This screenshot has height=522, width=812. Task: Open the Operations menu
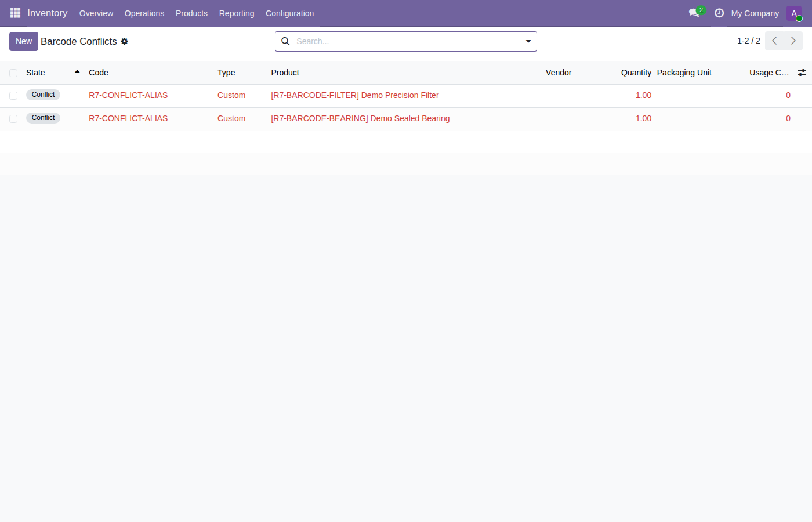click(144, 13)
